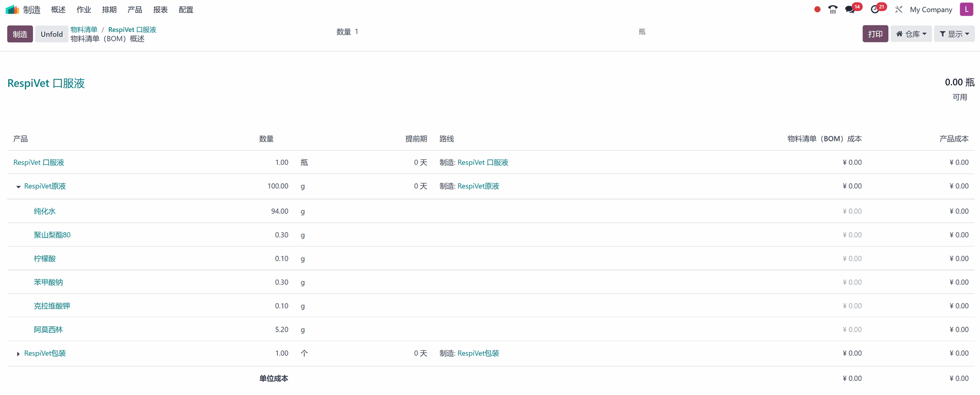980x395 pixels.
Task: Open the 排期 menu
Action: 109,10
